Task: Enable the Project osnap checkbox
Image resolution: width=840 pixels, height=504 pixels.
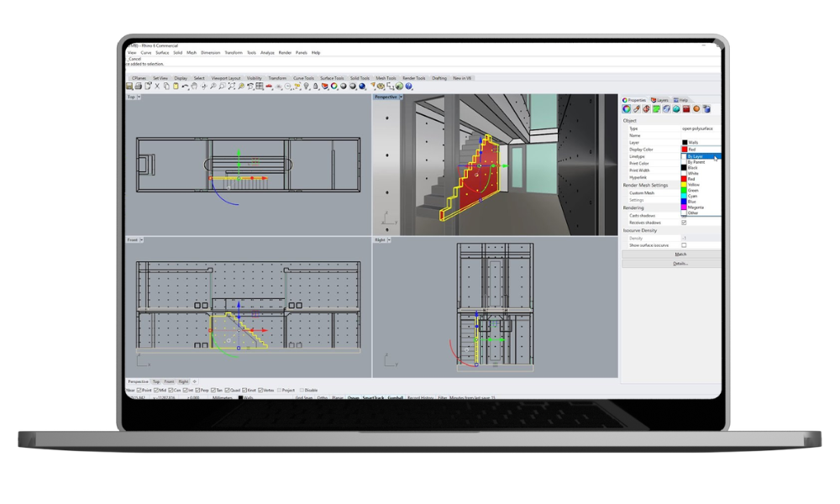Action: point(278,390)
